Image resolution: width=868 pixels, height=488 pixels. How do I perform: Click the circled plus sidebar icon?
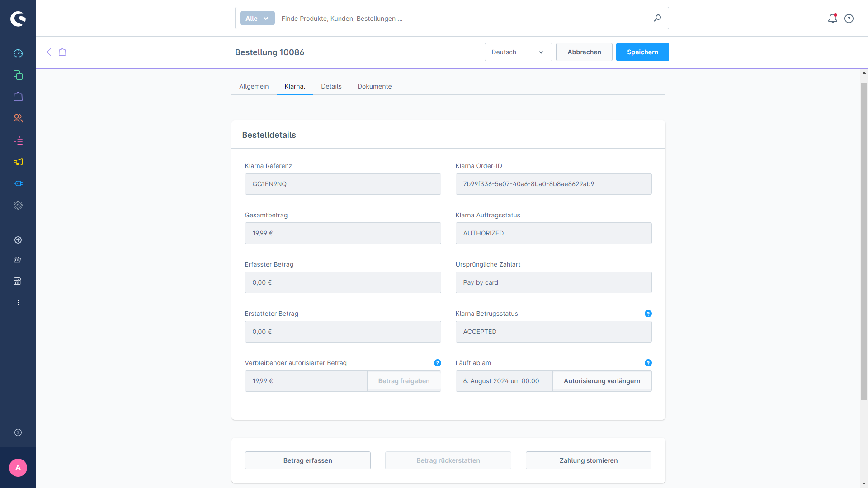[x=18, y=240]
